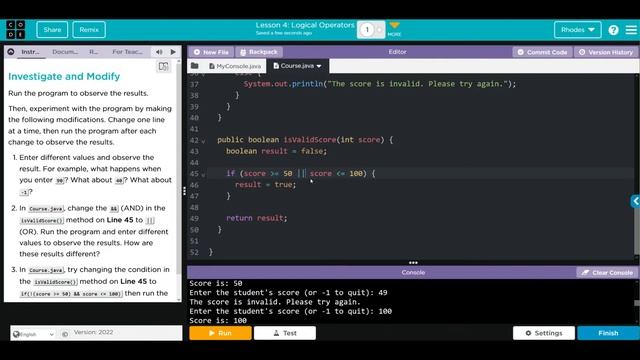
Task: Switch to the Documentation tab
Action: click(65, 52)
